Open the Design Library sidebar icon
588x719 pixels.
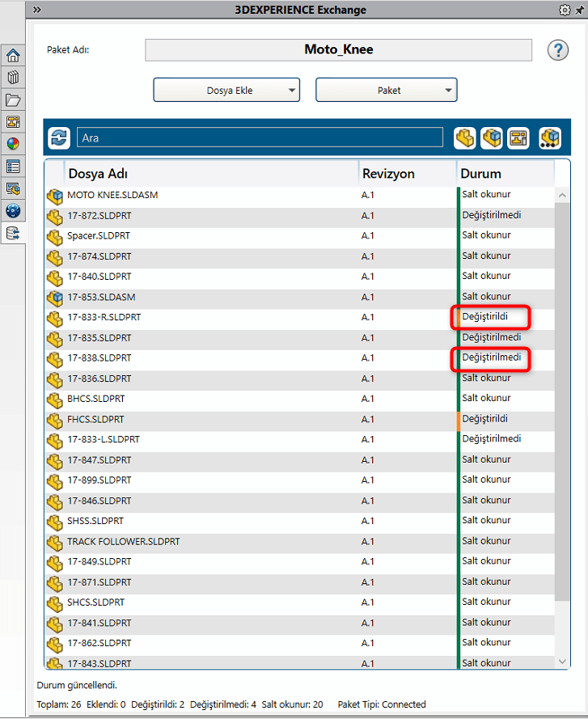pos(13,78)
